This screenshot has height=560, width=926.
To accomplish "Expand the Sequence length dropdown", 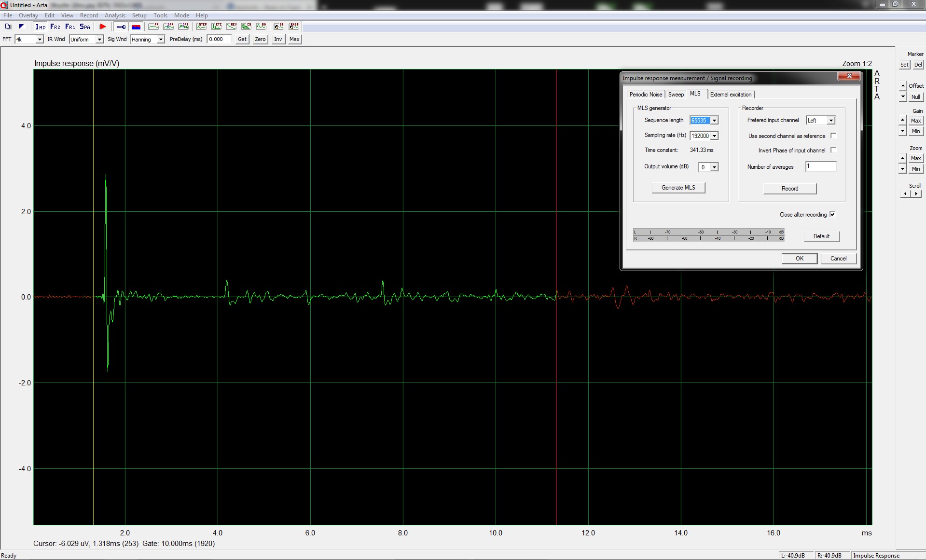I will point(714,121).
